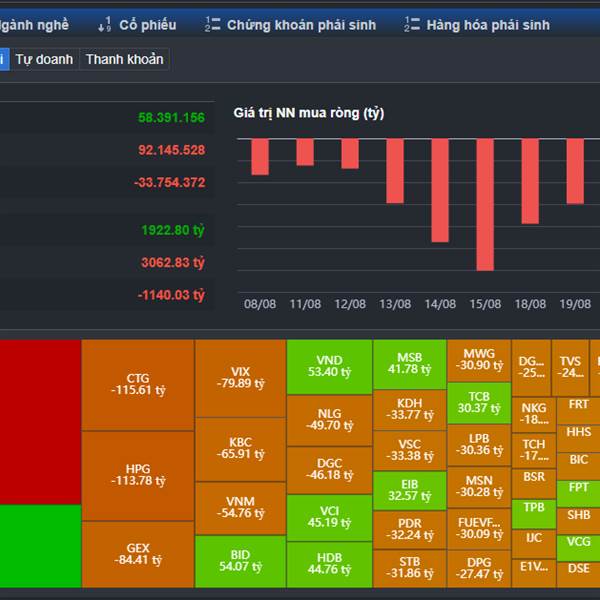Select the BSR tile
This screenshot has width=600, height=600.
point(534,484)
